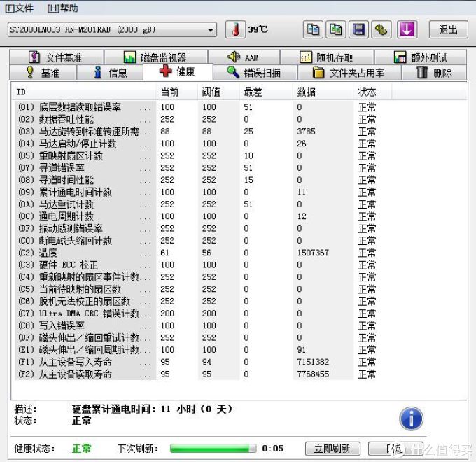The width and height of the screenshot is (476, 462).
Task: Open the options wrench icon
Action: [x=381, y=29]
